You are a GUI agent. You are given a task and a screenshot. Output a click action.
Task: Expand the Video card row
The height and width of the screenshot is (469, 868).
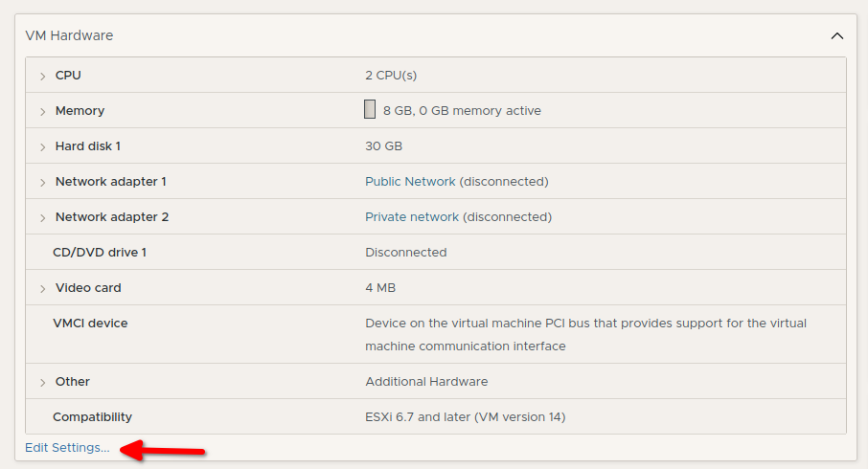42,288
